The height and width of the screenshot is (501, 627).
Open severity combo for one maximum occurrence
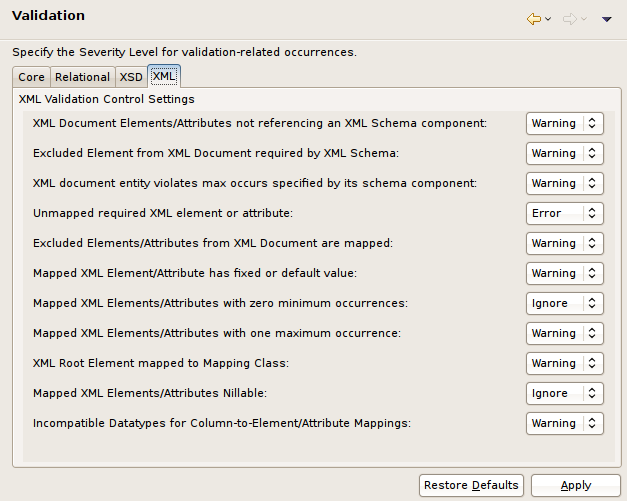564,333
